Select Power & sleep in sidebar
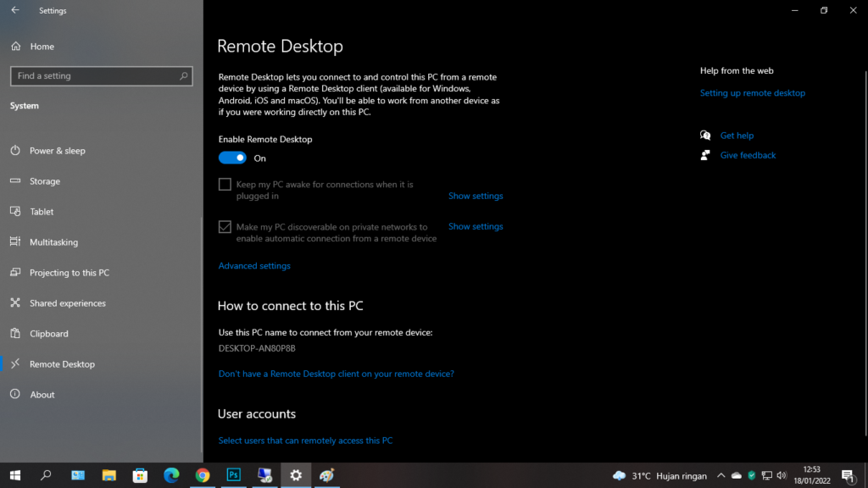The height and width of the screenshot is (488, 868). click(57, 151)
